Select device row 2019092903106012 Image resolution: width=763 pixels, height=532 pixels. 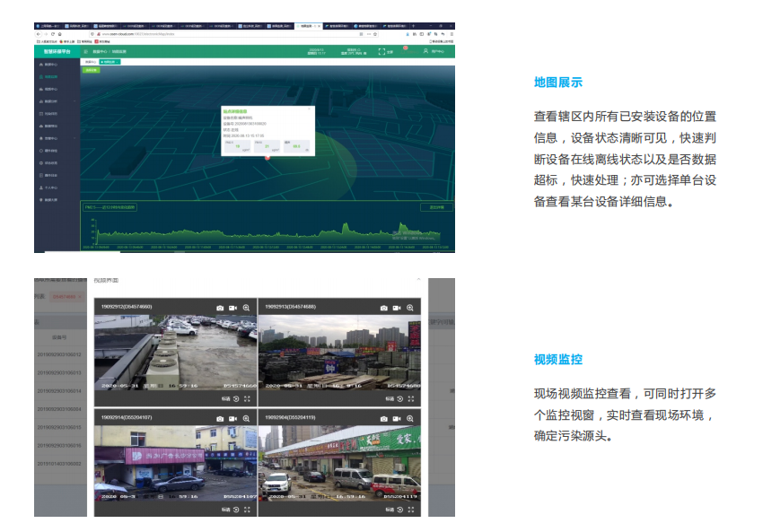(59, 354)
